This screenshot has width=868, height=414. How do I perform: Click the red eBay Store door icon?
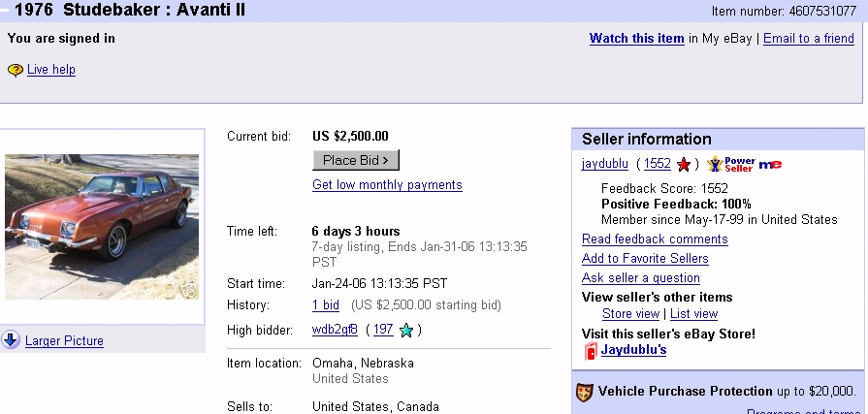(x=590, y=351)
